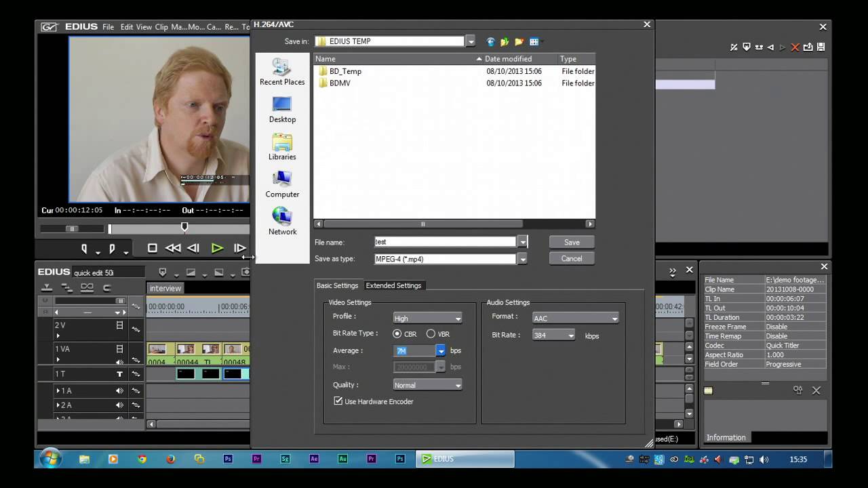Go to previous marker in marker panel
Viewport: 868px width, 488px height.
pyautogui.click(x=771, y=47)
